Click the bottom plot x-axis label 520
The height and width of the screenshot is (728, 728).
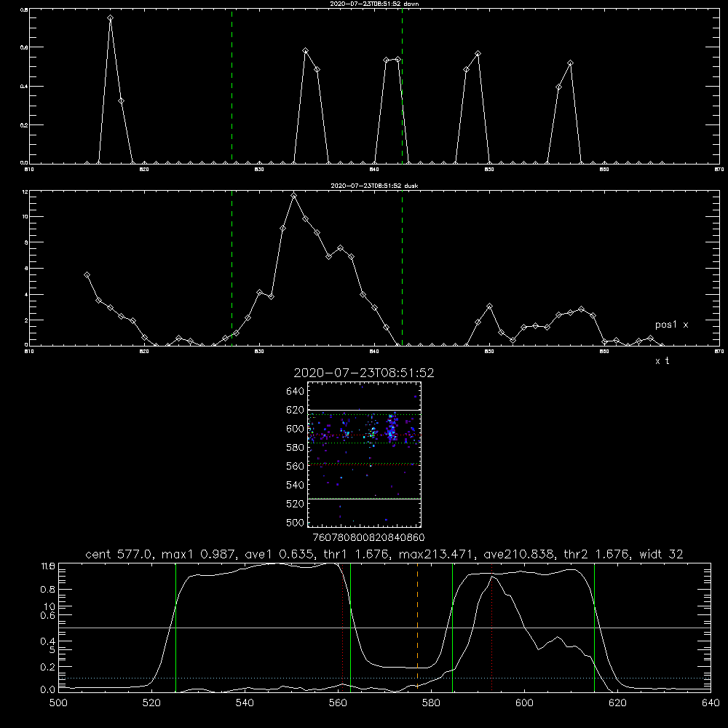pos(152,703)
